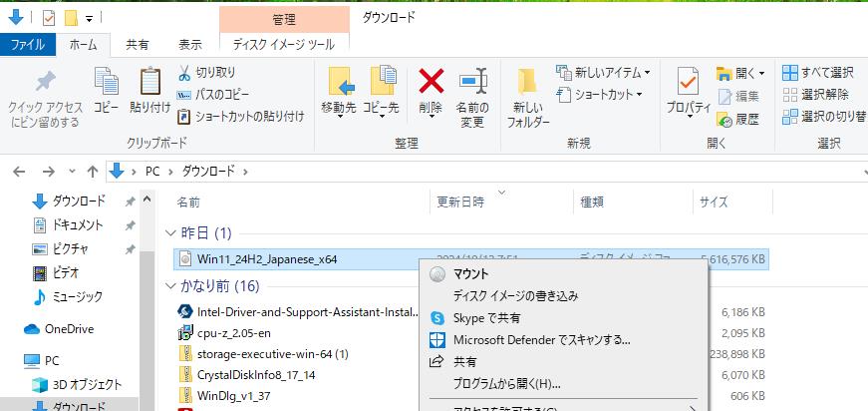Viewport: 868px width, 411px height.
Task: Invert selection with 選択の切り替え
Action: (x=824, y=117)
